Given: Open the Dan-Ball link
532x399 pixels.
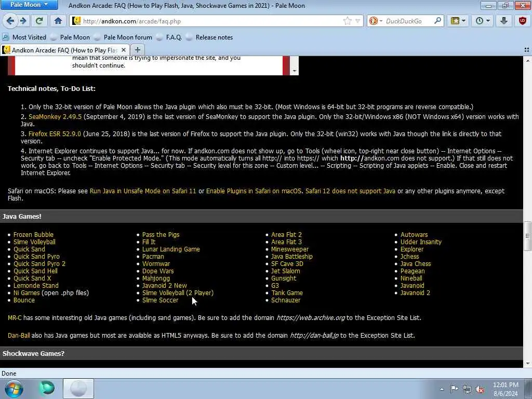Looking at the screenshot, I should pos(19,336).
